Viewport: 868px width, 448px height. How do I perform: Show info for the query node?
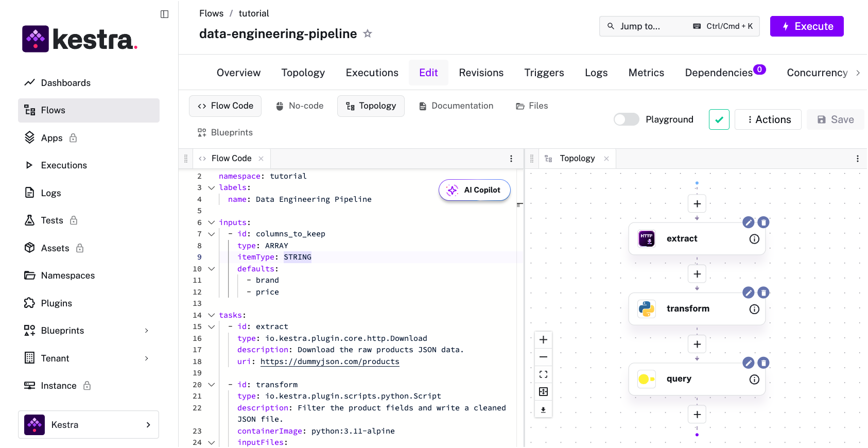click(754, 380)
